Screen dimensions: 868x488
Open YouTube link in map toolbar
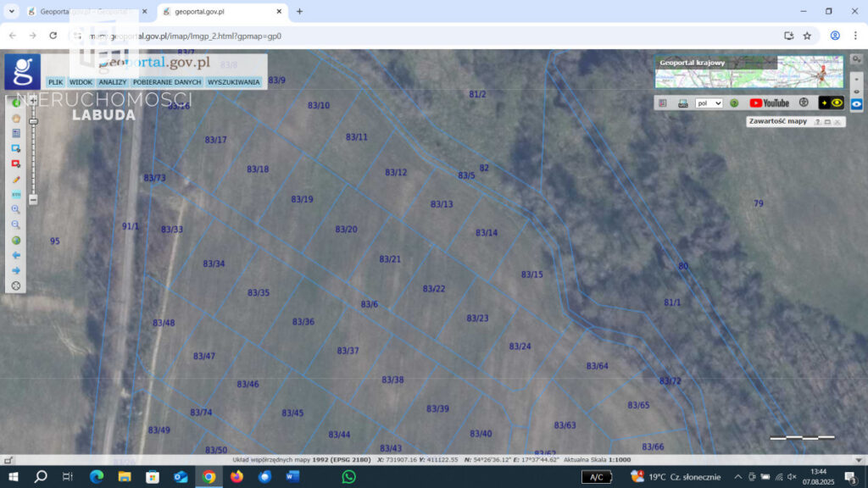click(769, 103)
